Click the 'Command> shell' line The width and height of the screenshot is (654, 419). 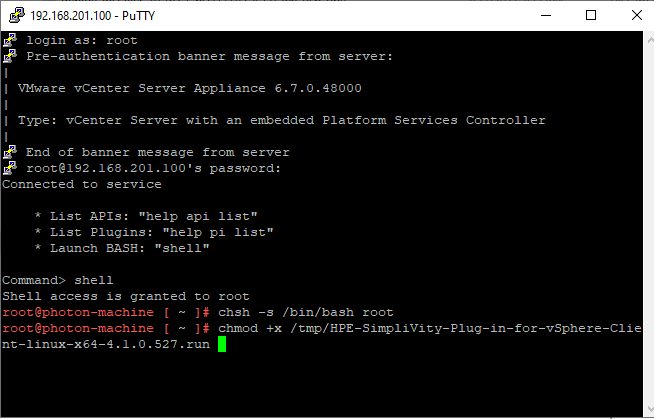point(58,280)
